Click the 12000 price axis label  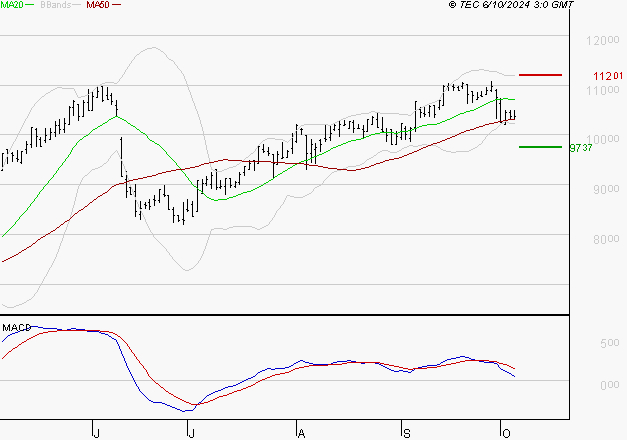[x=603, y=40]
